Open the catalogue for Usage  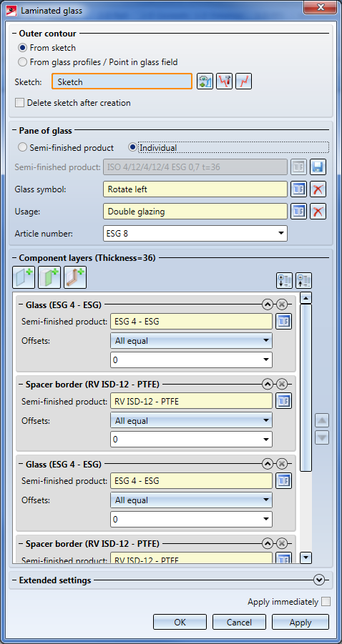(299, 212)
